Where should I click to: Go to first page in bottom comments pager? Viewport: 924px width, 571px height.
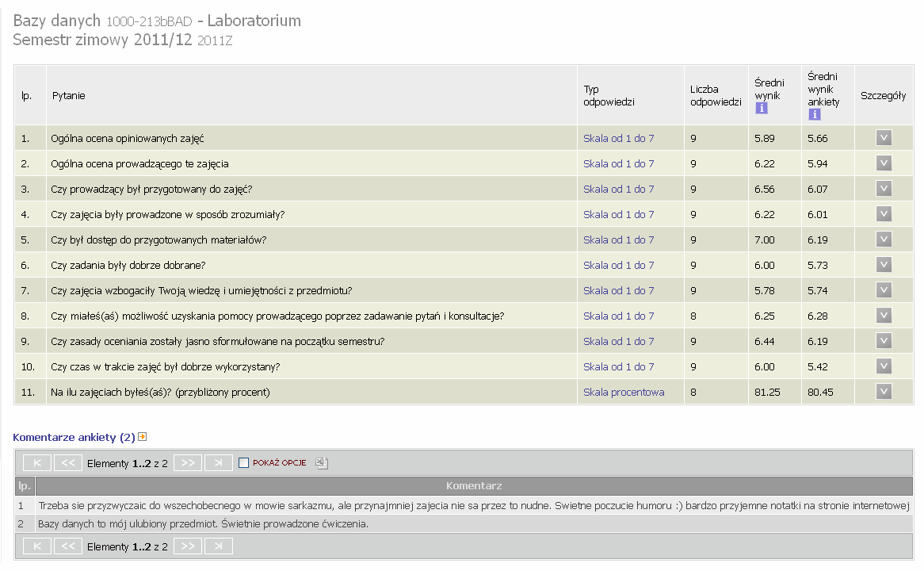click(x=37, y=547)
